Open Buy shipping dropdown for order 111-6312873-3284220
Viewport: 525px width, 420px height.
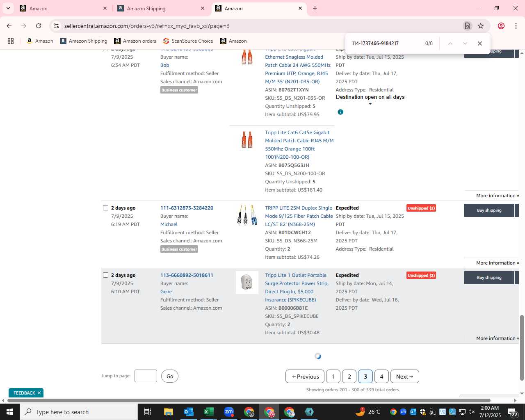pyautogui.click(x=517, y=210)
